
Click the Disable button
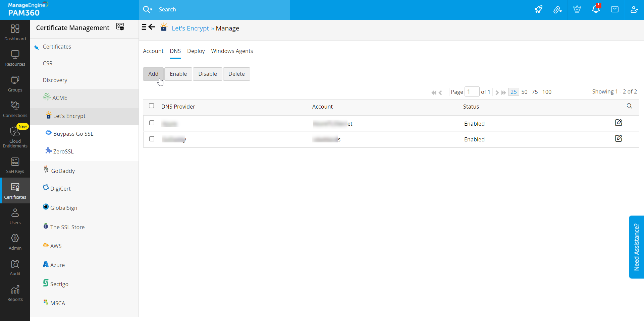tap(207, 74)
